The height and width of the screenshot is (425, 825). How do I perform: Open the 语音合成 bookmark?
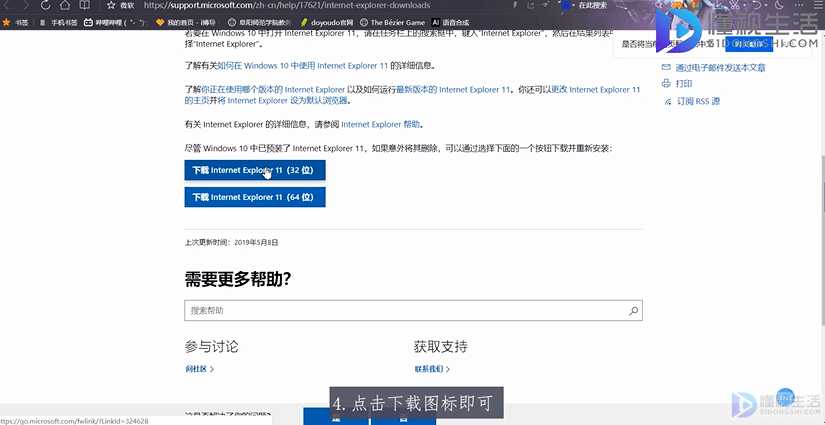click(450, 23)
